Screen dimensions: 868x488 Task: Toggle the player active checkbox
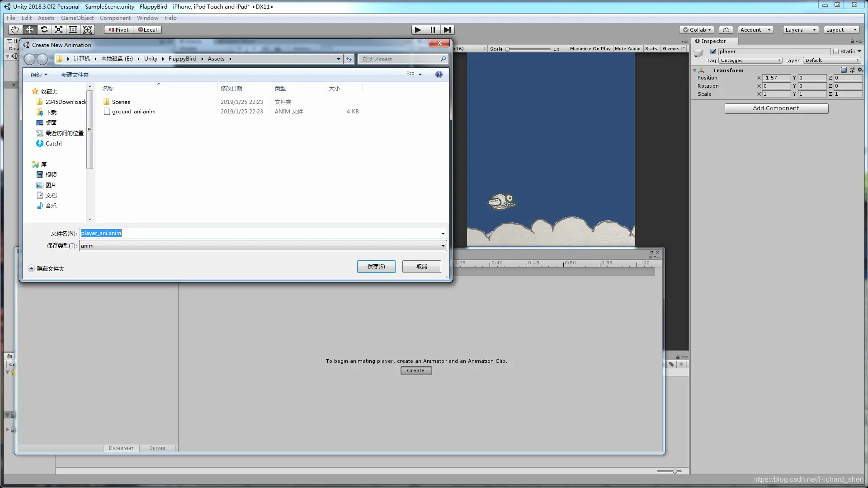[713, 52]
